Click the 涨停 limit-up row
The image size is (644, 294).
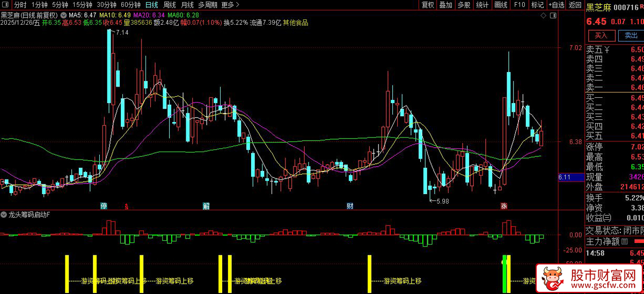click(x=614, y=147)
